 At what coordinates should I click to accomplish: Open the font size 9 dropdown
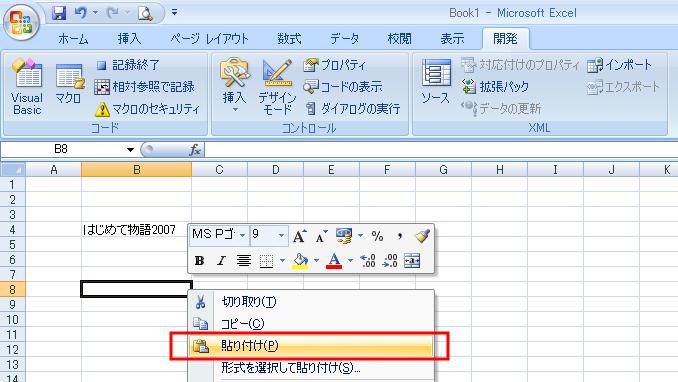[x=281, y=235]
